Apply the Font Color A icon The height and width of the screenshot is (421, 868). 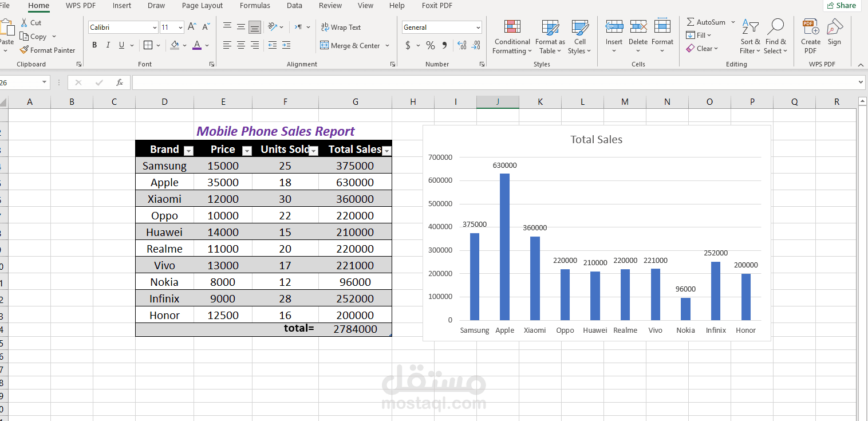[197, 45]
